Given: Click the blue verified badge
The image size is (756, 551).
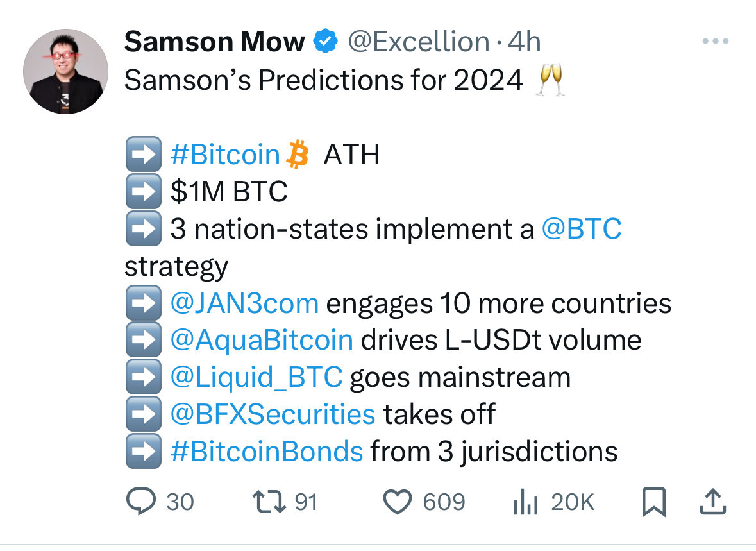Looking at the screenshot, I should [326, 41].
